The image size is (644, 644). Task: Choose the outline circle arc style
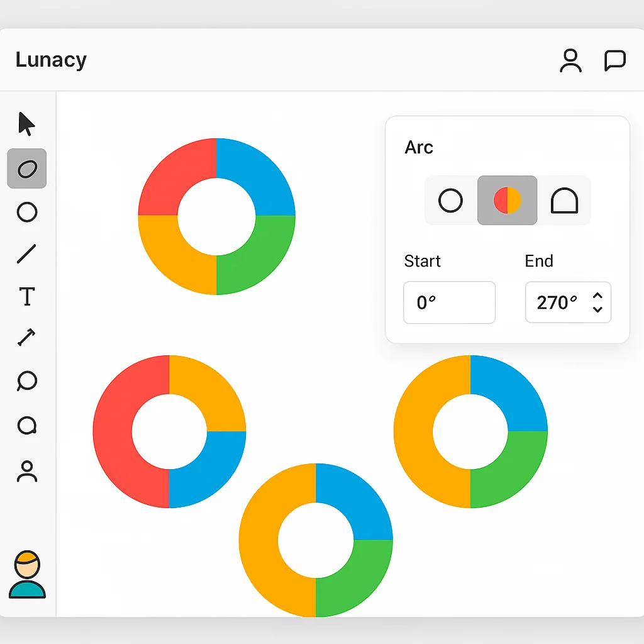pos(451,201)
